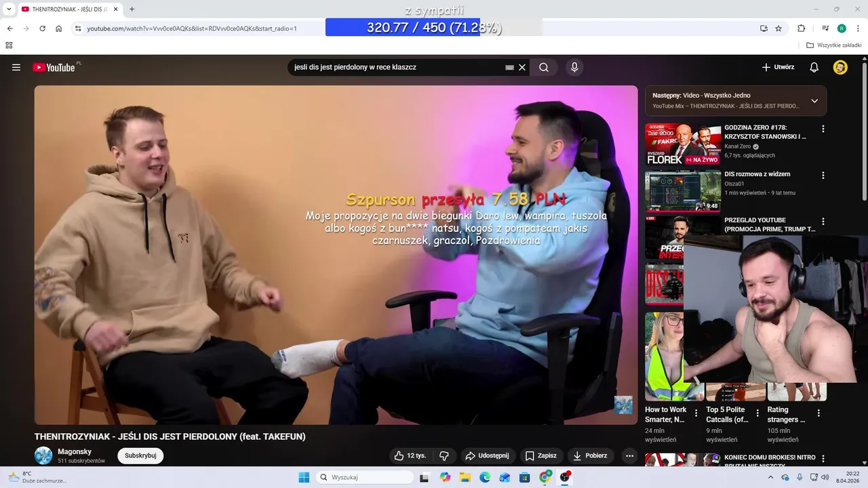
Task: Open OBS Studio from the taskbar
Action: [x=564, y=477]
